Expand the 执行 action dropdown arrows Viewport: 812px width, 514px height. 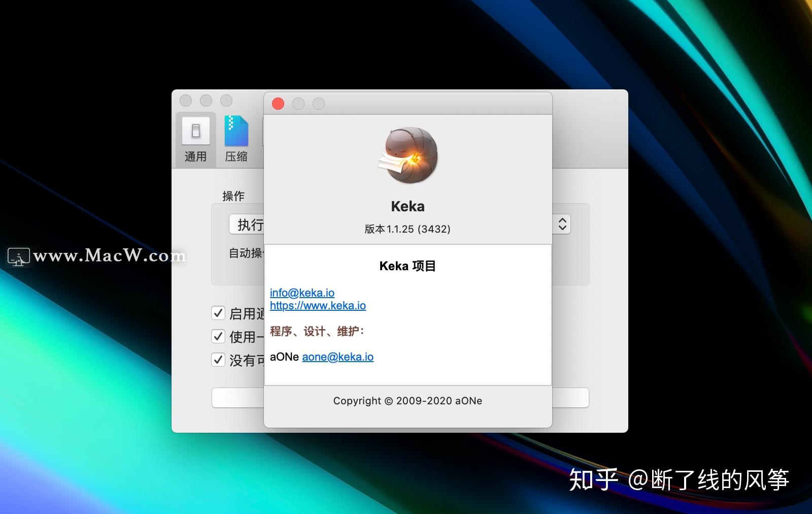[562, 224]
